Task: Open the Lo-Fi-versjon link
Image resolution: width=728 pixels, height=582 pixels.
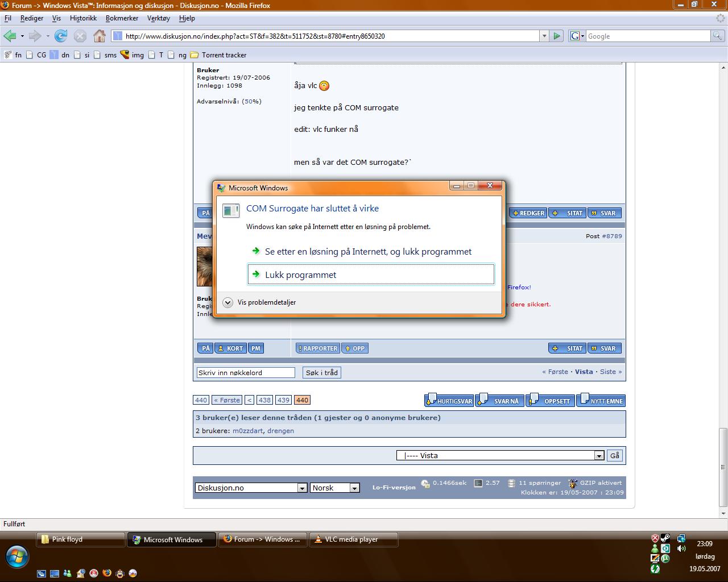Action: 394,488
